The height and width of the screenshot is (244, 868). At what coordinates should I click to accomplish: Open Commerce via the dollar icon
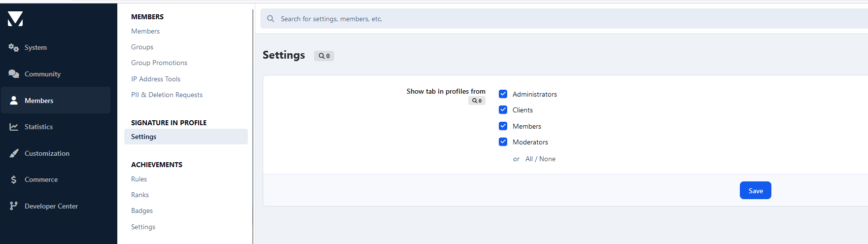(14, 180)
